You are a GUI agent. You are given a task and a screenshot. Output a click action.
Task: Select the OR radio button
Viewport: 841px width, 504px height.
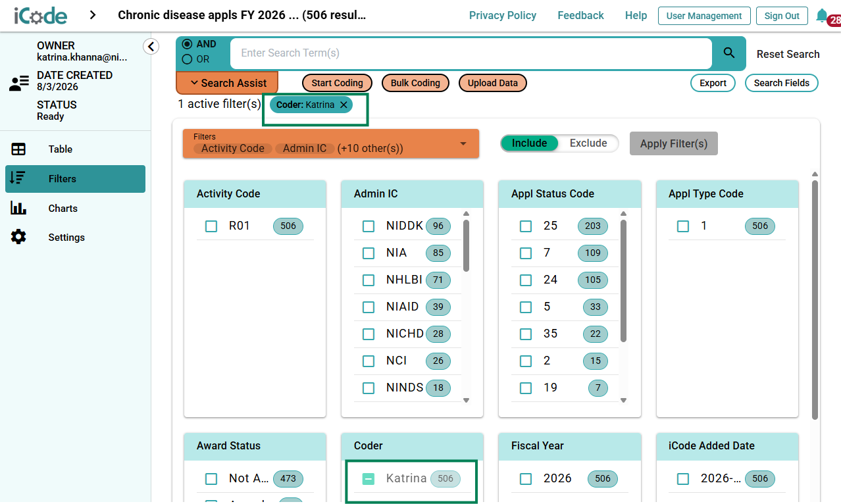pyautogui.click(x=188, y=59)
